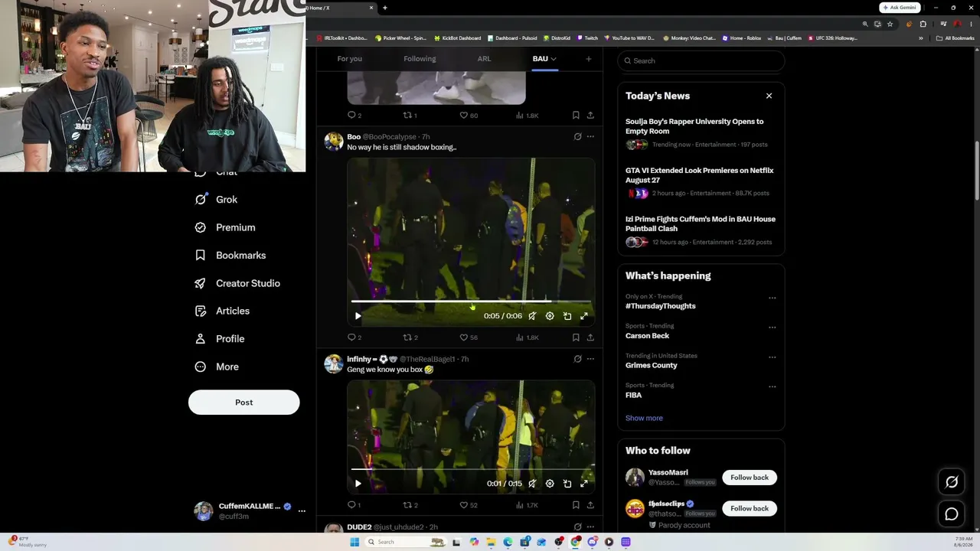The image size is (980, 551).
Task: Like Boo's shadow boxing post
Action: 468,337
